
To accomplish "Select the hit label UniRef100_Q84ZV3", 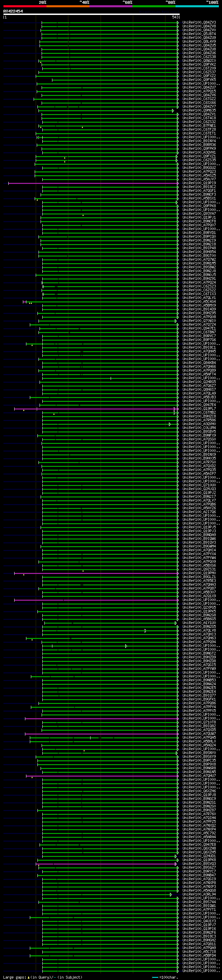I will click(x=199, y=23).
